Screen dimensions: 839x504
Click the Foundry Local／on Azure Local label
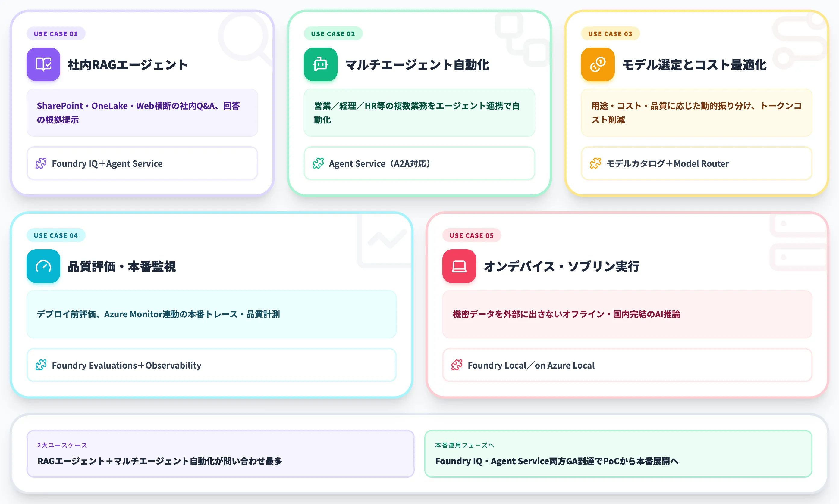pos(531,366)
